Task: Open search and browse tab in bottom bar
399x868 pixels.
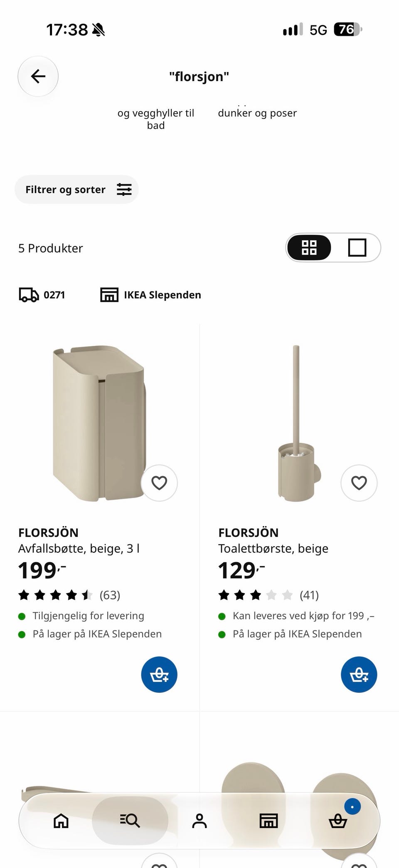Action: pos(130,821)
